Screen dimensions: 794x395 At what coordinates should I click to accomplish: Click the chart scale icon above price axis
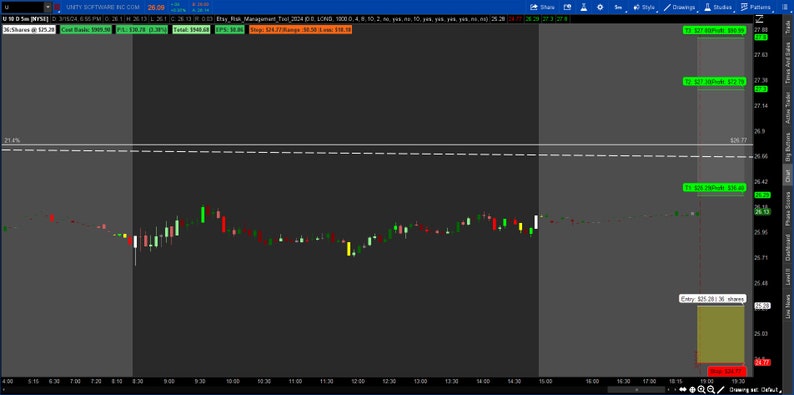(x=759, y=19)
